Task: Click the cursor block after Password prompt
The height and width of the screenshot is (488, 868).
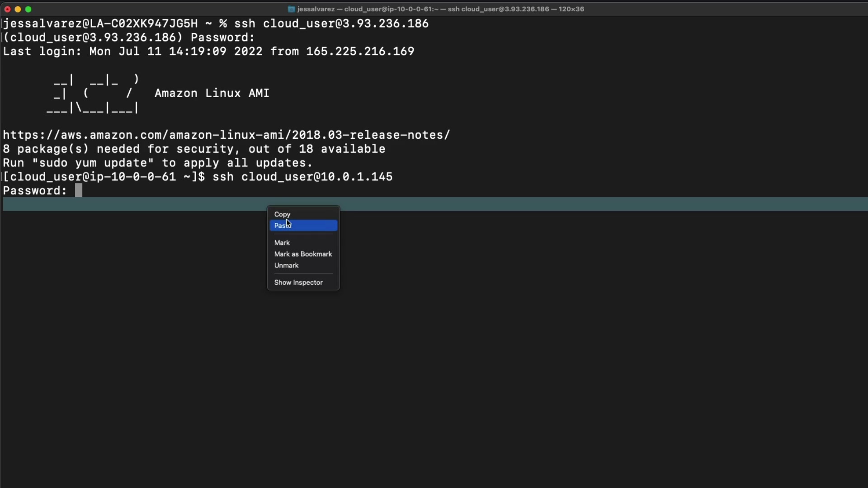Action: 79,190
